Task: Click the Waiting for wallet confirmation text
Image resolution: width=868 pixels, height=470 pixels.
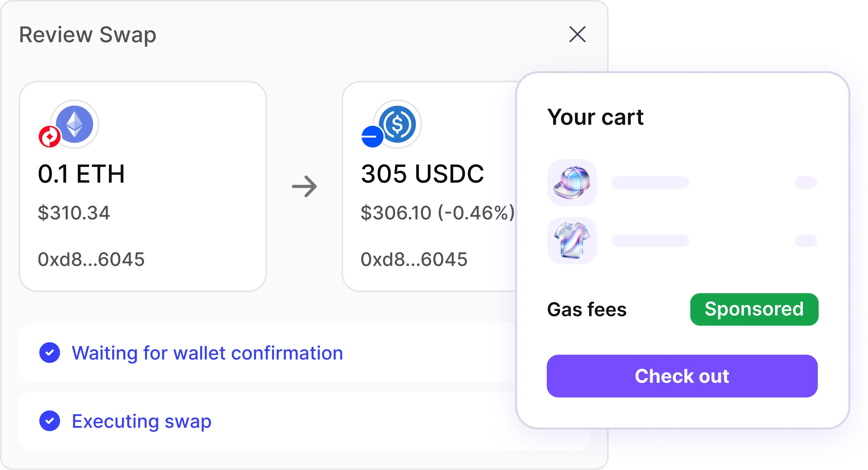Action: pyautogui.click(x=207, y=353)
